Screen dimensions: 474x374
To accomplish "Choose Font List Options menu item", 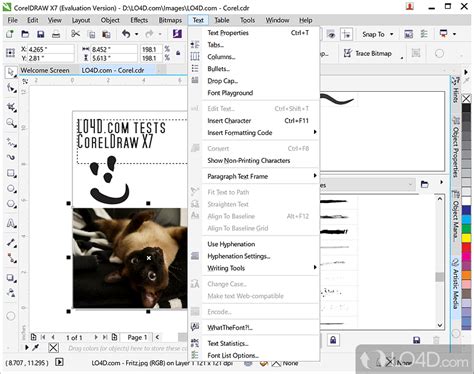I will 260,355.
